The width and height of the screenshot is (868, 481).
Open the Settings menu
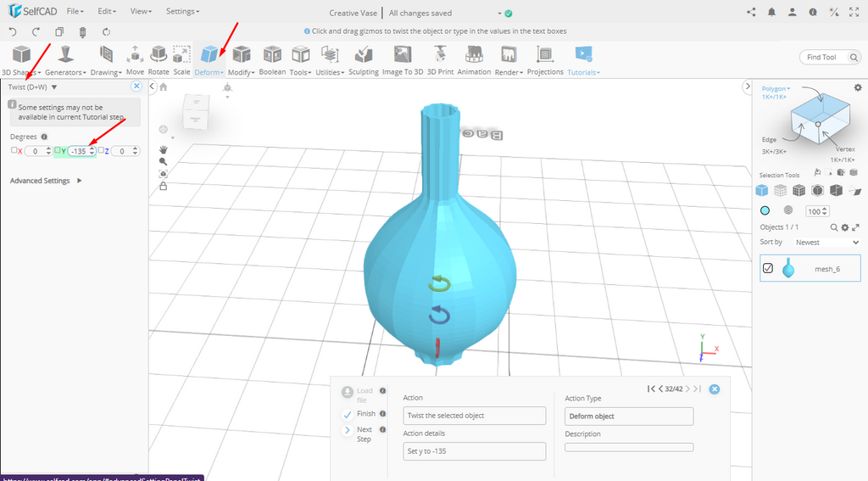coord(183,11)
